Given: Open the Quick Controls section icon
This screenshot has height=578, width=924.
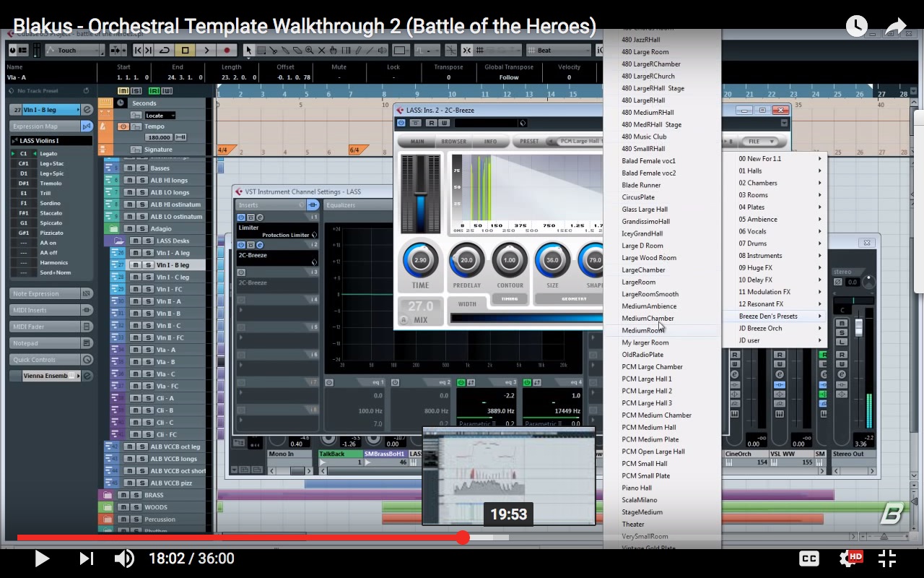Looking at the screenshot, I should pyautogui.click(x=87, y=360).
